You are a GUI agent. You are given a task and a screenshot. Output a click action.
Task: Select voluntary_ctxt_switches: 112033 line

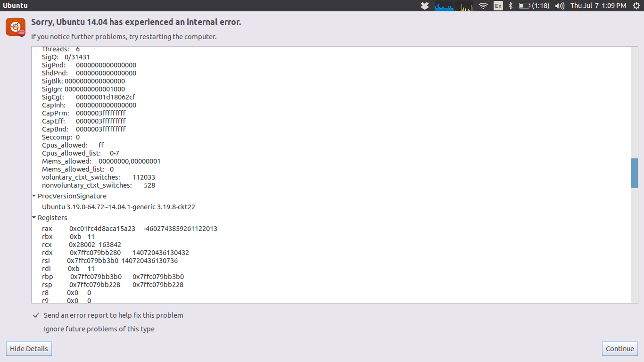[x=99, y=177]
